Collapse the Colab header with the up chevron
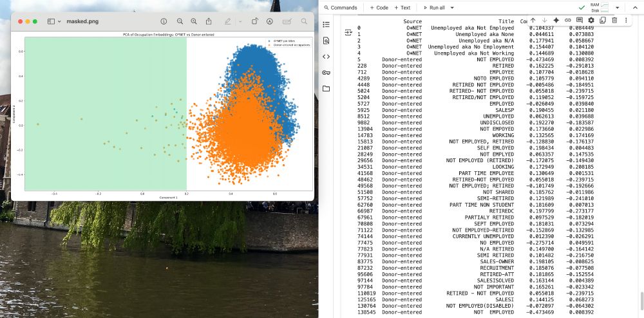 pos(634,7)
